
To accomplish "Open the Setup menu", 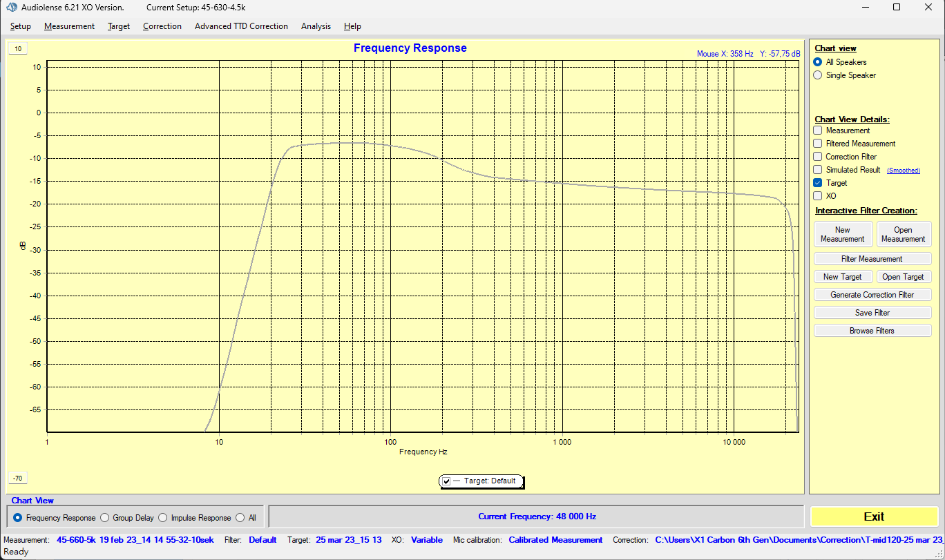I will 21,26.
